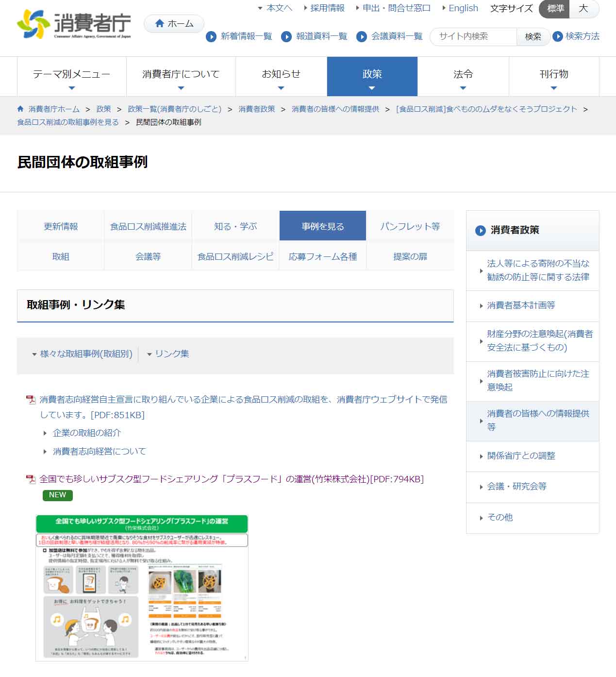This screenshot has height=677, width=616.
Task: Set text size to 標準
Action: 555,9
